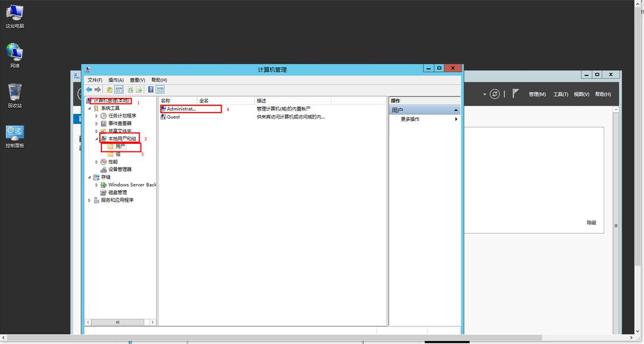This screenshot has height=344, width=644.
Task: Click the Forward arrow in Computer Management toolbar
Action: [98, 90]
